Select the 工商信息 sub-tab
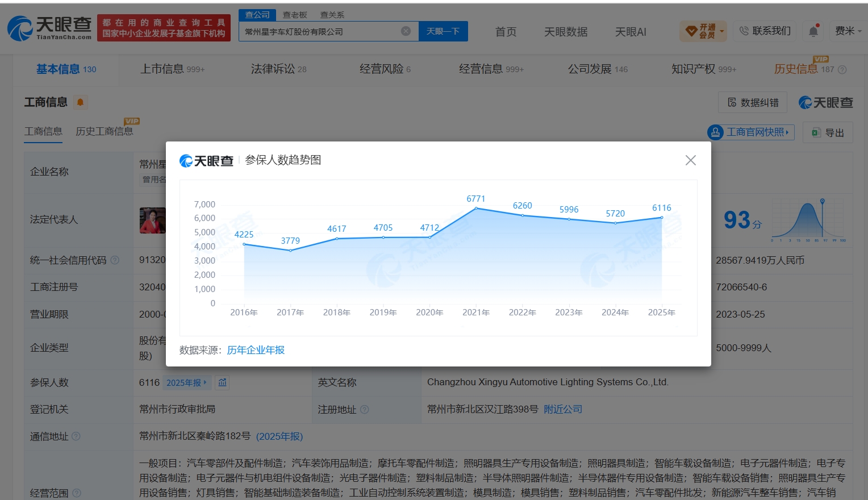This screenshot has width=868, height=500. point(43,131)
